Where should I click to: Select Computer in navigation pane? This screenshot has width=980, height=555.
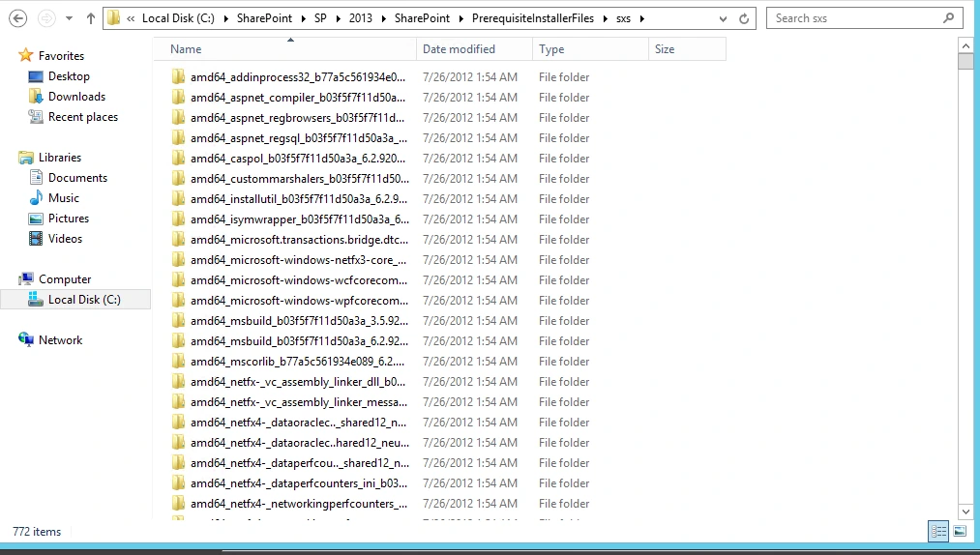[x=65, y=279]
